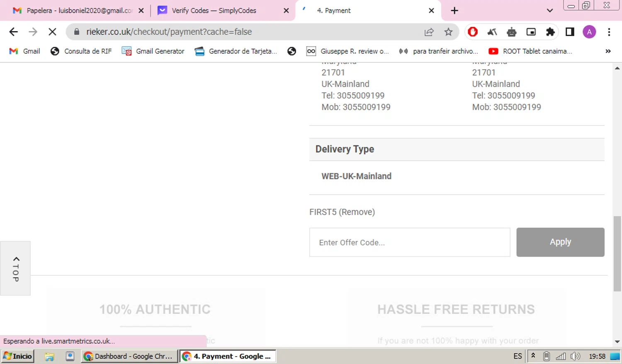Click the battery tray icon
This screenshot has height=364, width=622.
547,356
